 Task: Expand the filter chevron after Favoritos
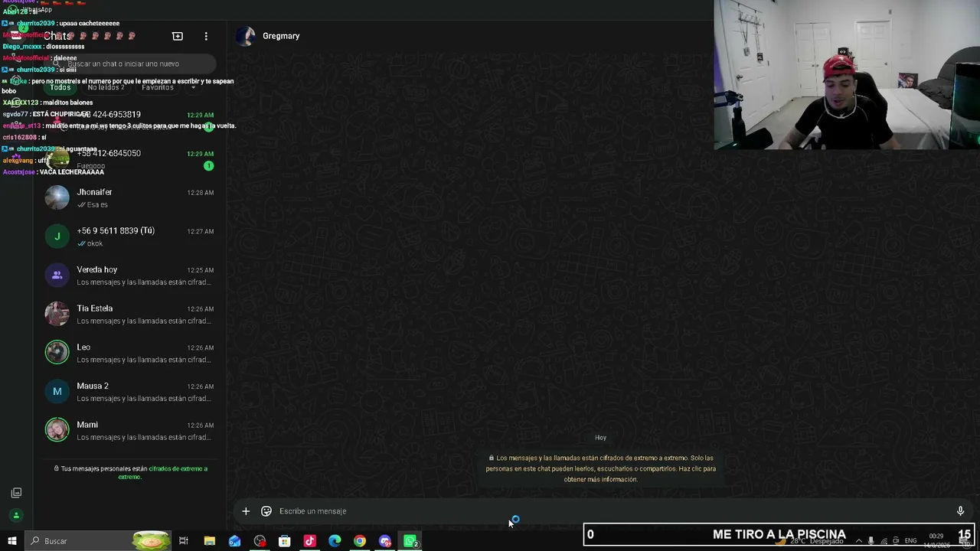193,87
